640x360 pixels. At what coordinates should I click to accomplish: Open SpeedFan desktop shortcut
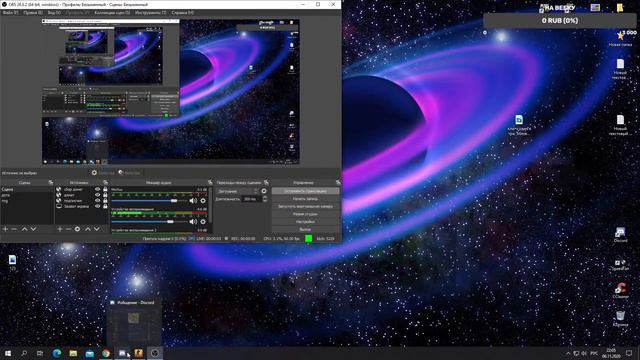pos(620,264)
